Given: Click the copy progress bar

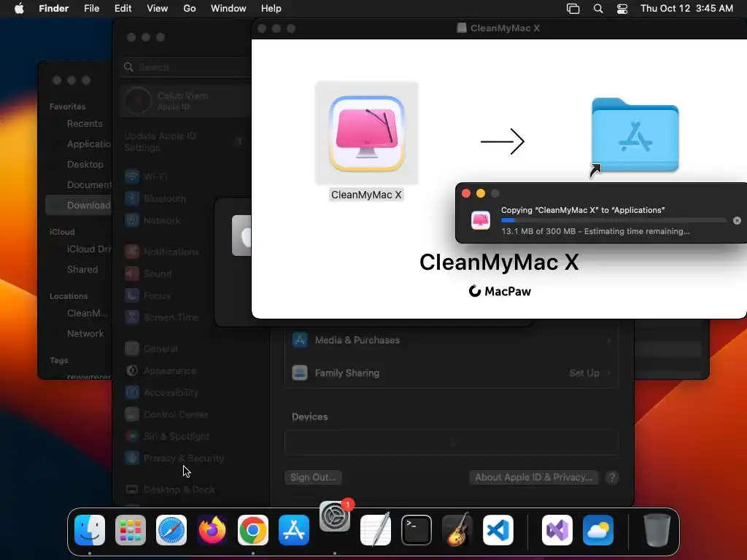Looking at the screenshot, I should (614, 220).
